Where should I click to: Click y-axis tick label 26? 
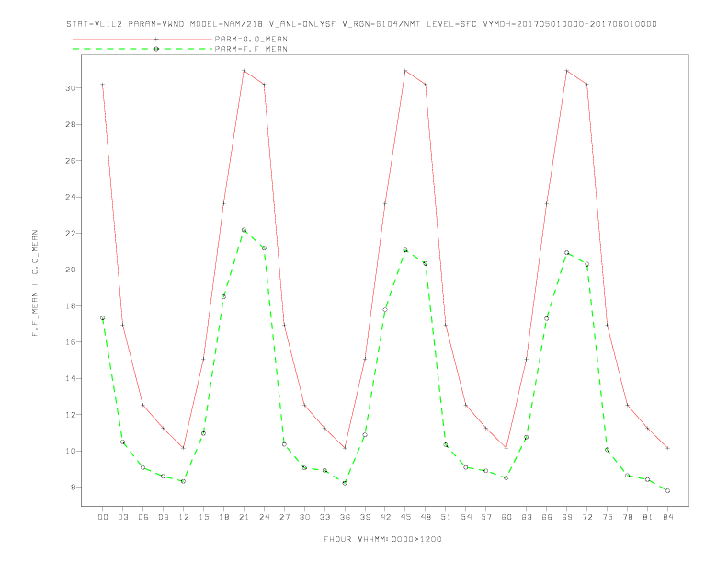[x=71, y=161]
